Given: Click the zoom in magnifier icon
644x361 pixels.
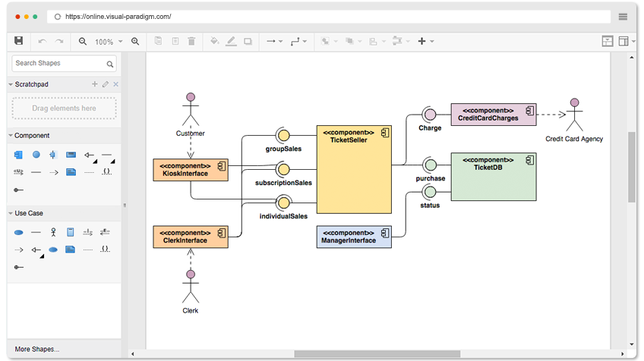Looking at the screenshot, I should click(135, 41).
